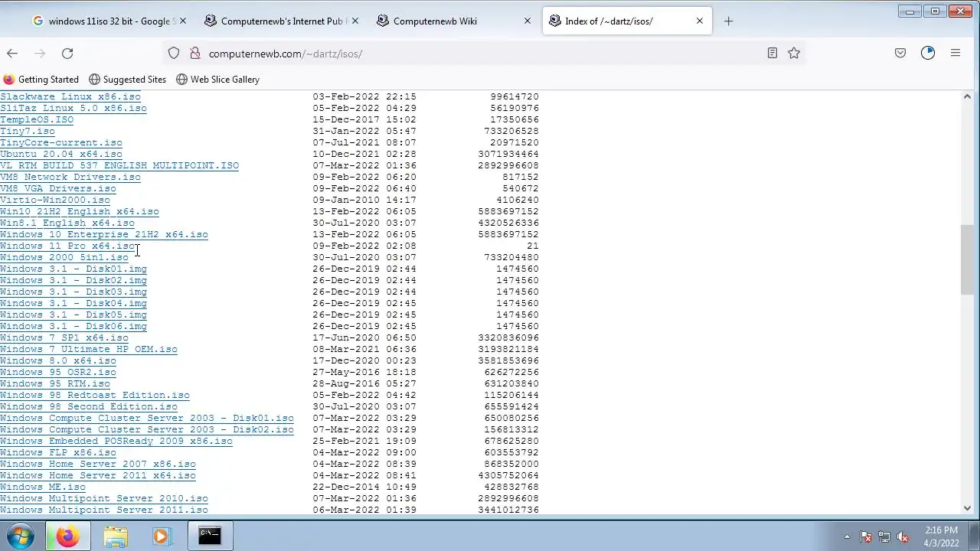This screenshot has height=551, width=980.
Task: Close the Internet Pub tab
Action: point(354,21)
